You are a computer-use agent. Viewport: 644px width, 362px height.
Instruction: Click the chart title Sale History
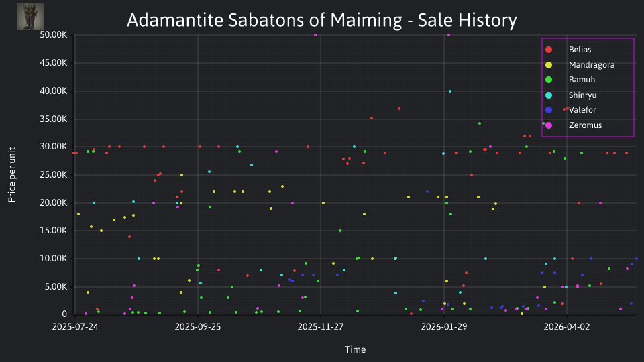click(468, 20)
